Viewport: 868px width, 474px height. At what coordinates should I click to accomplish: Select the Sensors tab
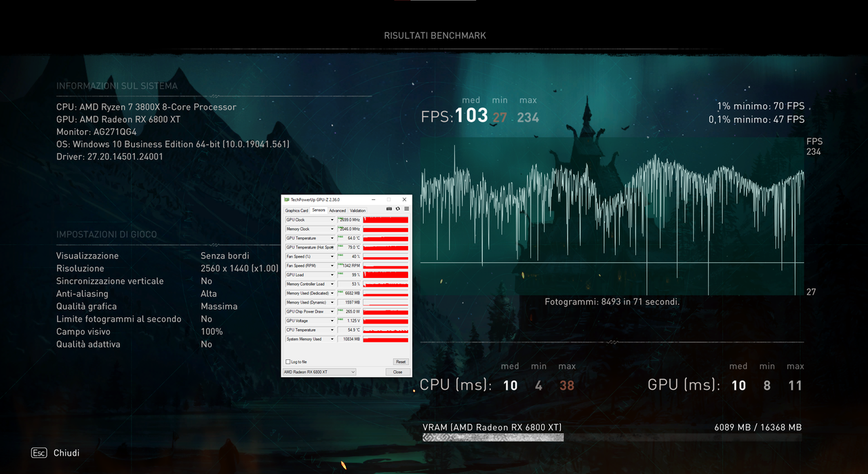[319, 210]
